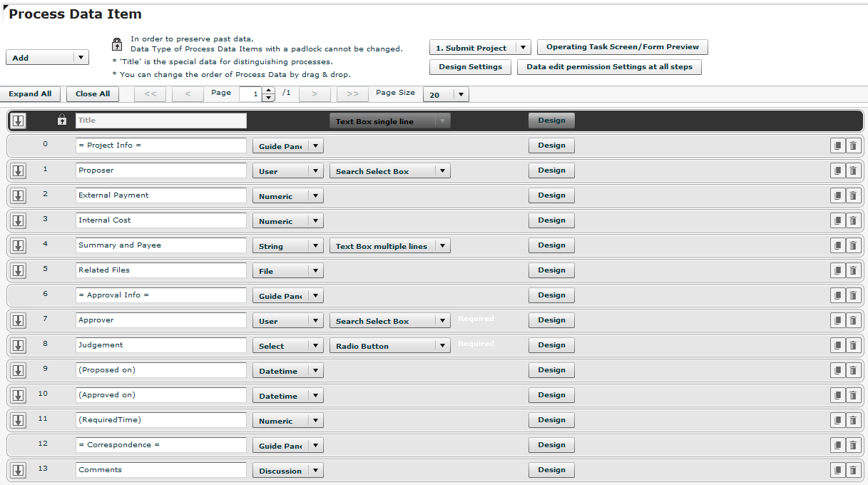Delete the "Comments" data item

[853, 469]
